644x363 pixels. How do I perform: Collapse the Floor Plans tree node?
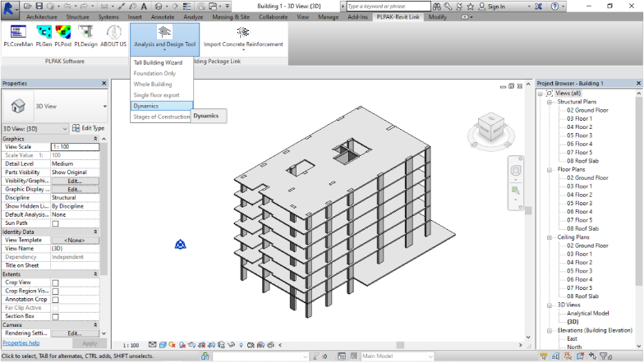tap(549, 170)
